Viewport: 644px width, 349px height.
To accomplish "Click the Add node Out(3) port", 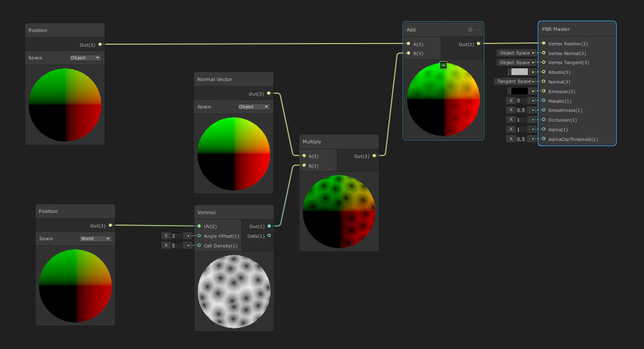I will pyautogui.click(x=478, y=44).
